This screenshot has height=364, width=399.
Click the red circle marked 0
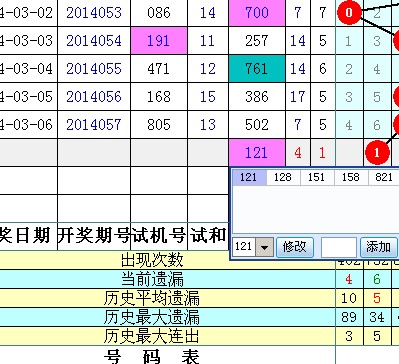349,13
